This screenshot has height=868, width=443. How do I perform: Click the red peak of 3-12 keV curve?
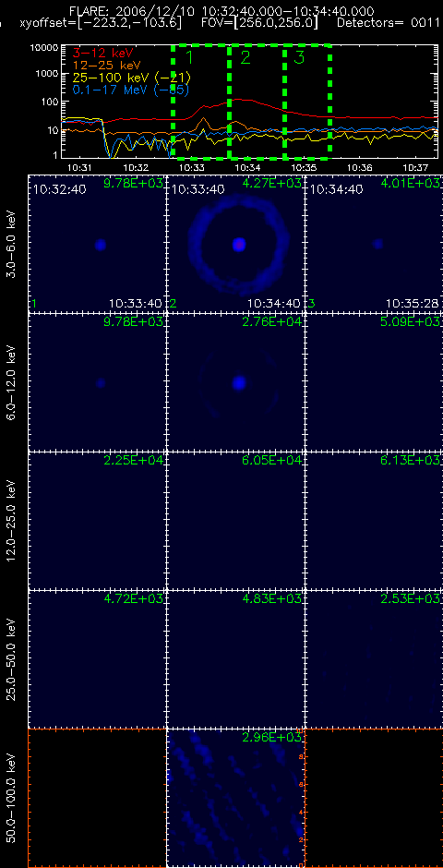pos(236,100)
